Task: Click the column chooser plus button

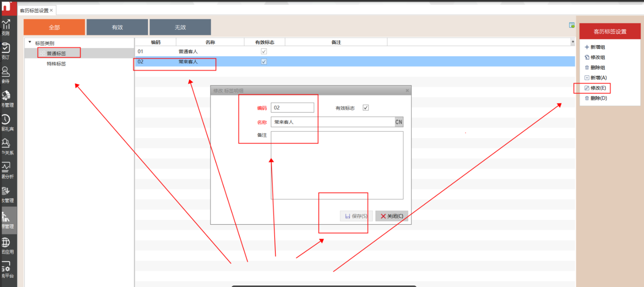Action: pos(572,42)
